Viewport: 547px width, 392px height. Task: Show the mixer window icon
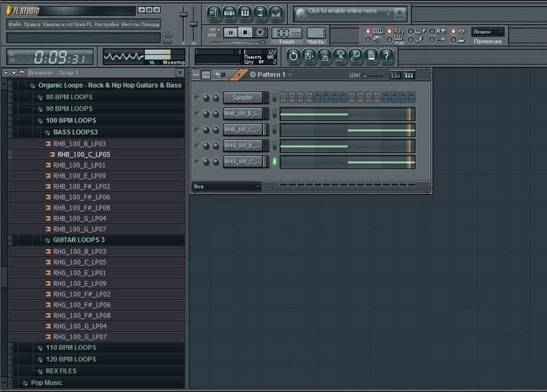pos(276,13)
